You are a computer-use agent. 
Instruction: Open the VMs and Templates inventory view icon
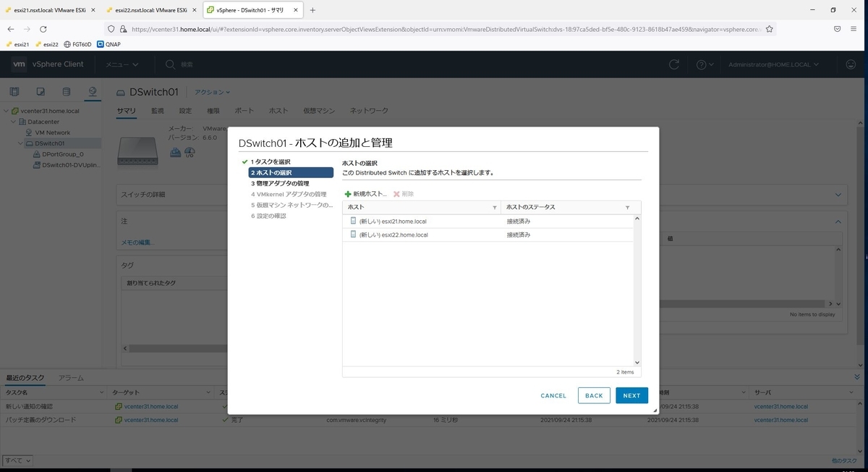(41, 91)
